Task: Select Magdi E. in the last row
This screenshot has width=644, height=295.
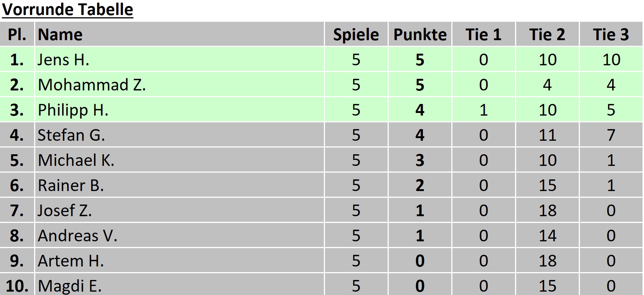Action: (x=70, y=286)
